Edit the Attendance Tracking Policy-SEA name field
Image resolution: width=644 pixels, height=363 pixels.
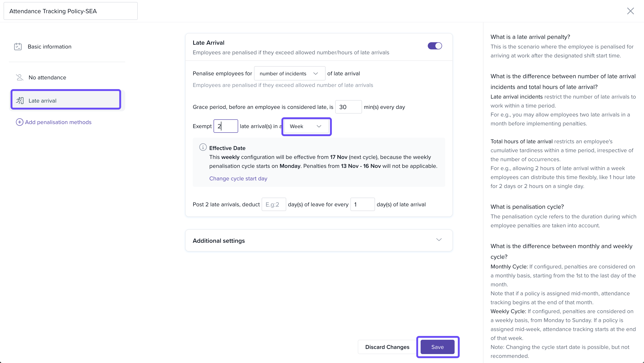point(70,11)
